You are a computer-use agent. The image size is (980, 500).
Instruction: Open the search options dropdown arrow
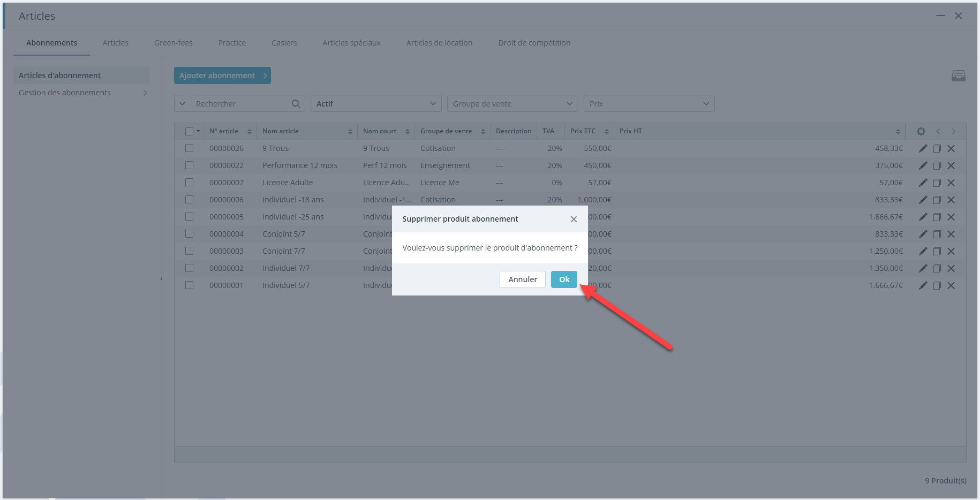click(183, 104)
